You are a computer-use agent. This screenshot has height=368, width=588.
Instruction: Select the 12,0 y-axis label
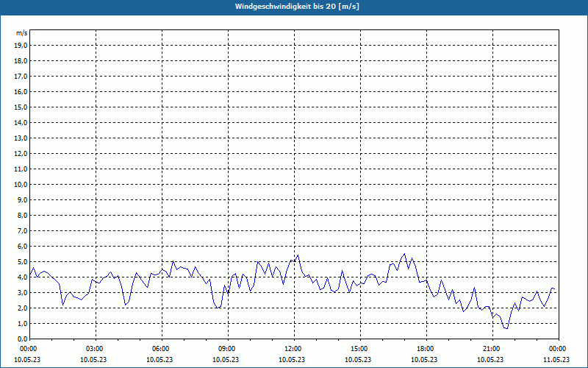coord(21,153)
